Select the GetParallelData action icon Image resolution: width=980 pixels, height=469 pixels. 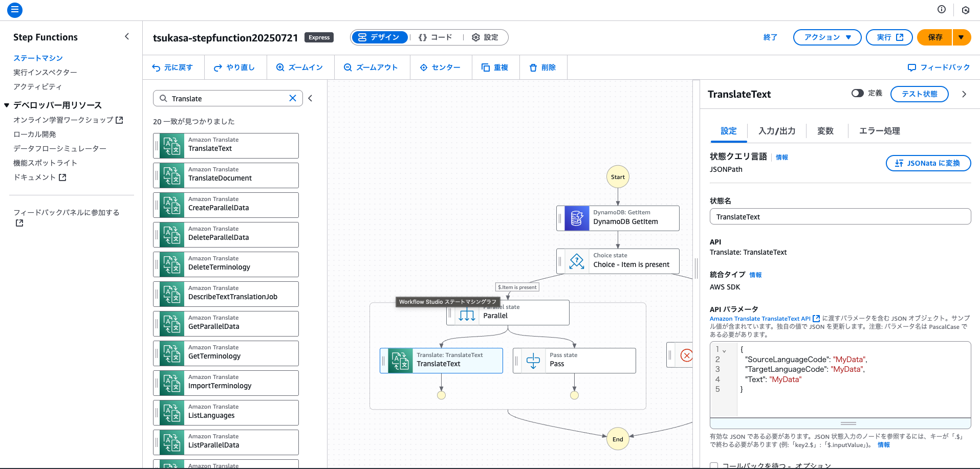[172, 324]
